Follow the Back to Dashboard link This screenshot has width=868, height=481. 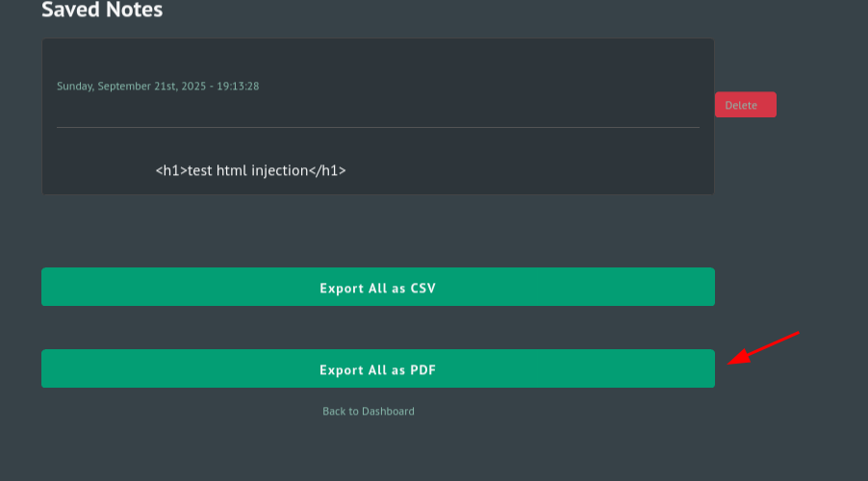[x=369, y=411]
